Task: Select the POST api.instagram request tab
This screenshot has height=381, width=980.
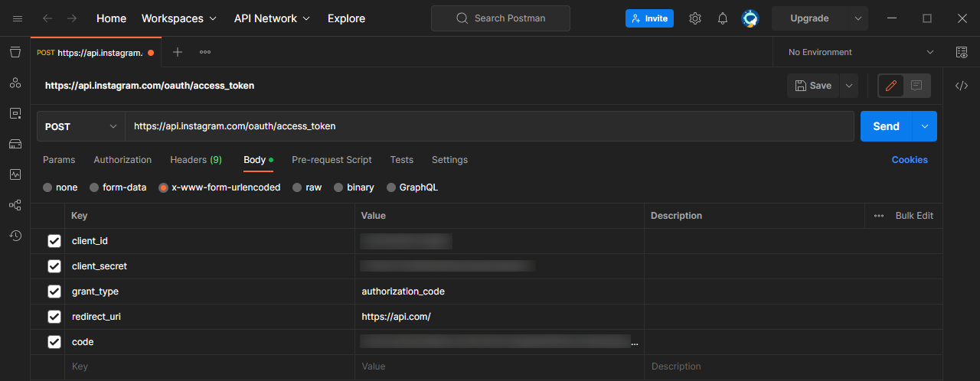Action: coord(96,53)
